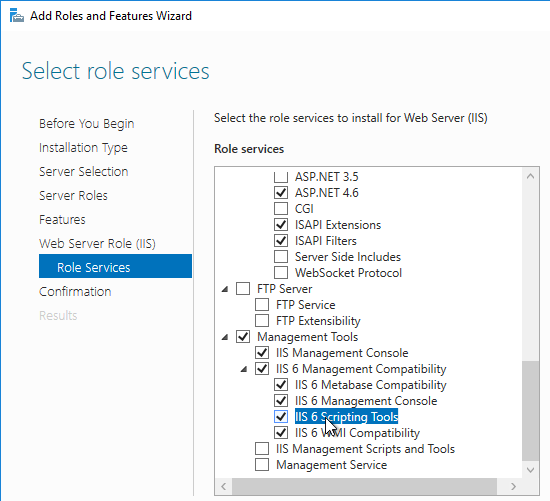The image size is (550, 501).
Task: Collapse the FTP Server tree node
Action: (225, 289)
